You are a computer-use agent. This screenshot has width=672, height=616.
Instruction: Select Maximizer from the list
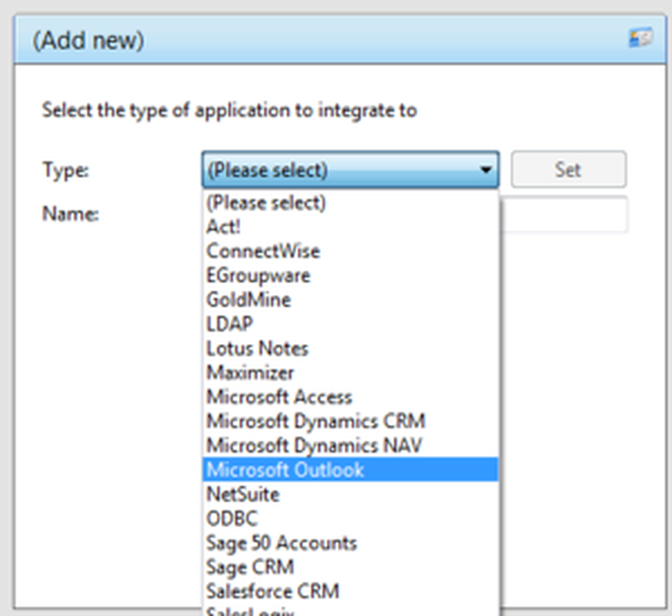[250, 373]
